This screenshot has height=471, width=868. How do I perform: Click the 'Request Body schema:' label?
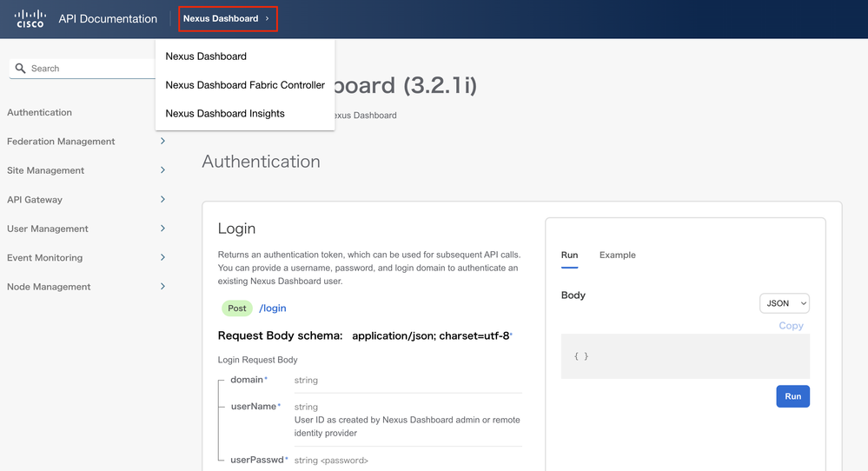[280, 336]
